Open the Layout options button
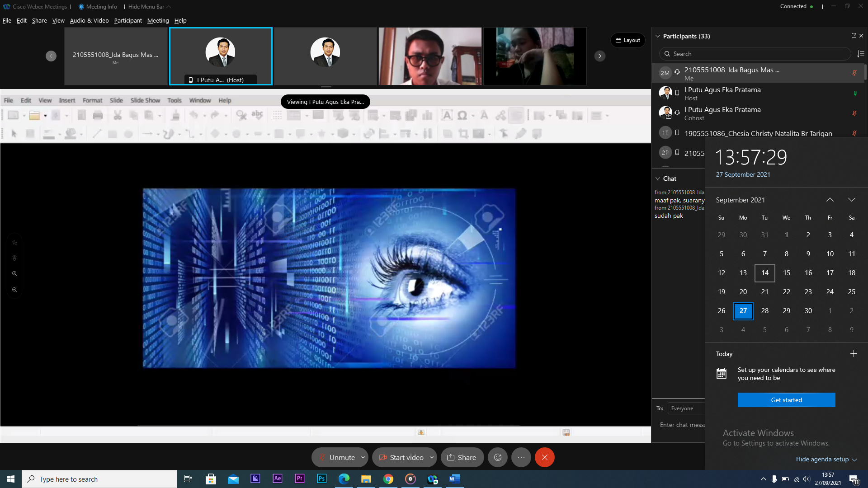This screenshot has width=868, height=488. [x=628, y=40]
